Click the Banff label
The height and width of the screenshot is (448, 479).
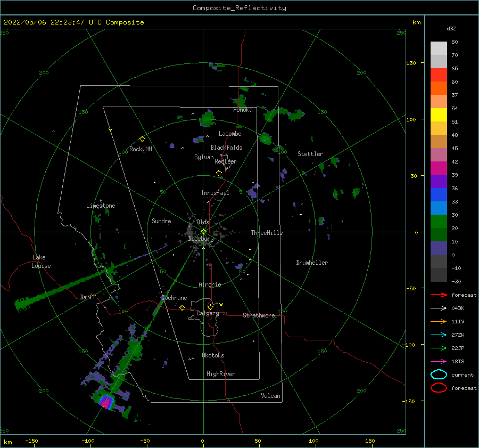click(88, 297)
